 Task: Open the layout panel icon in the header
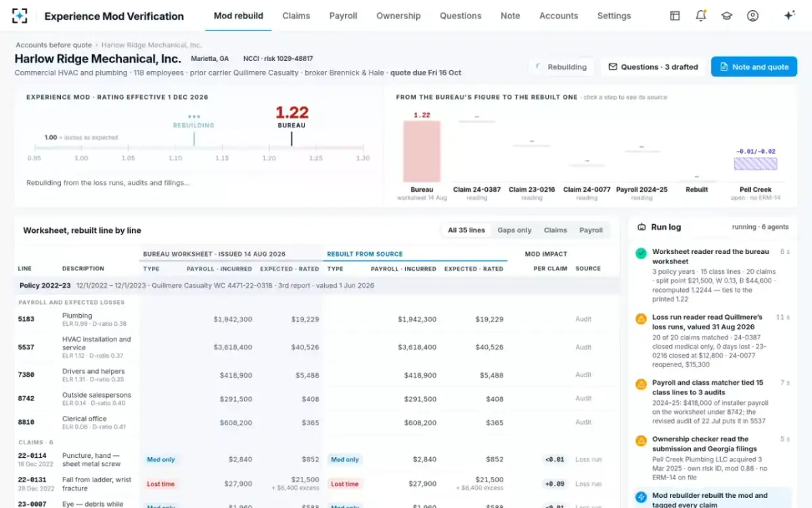675,16
